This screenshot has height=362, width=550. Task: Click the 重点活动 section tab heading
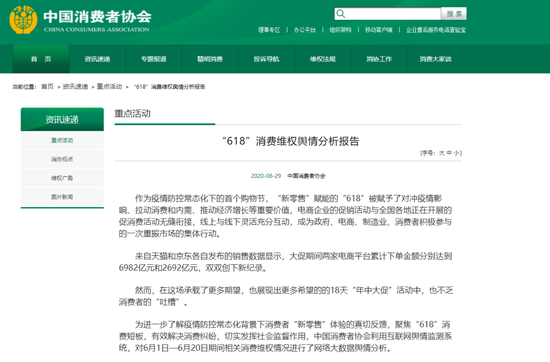tap(133, 114)
